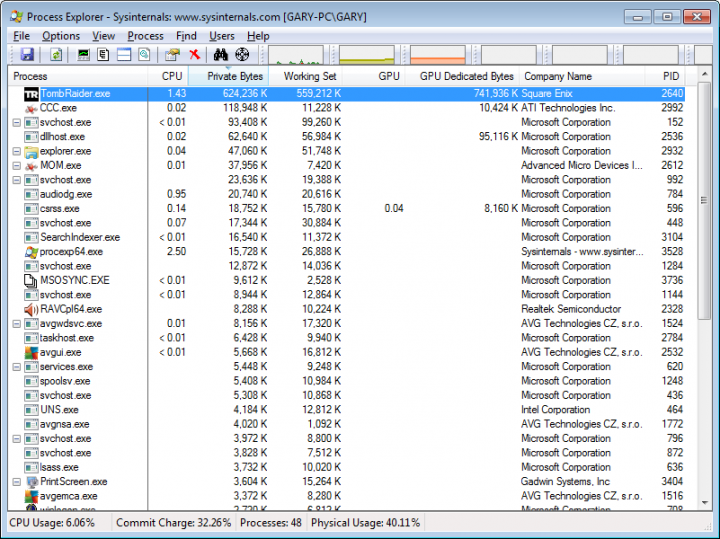Sort by the Company Name column header
Viewport: 720px width, 539px height.
coord(582,76)
